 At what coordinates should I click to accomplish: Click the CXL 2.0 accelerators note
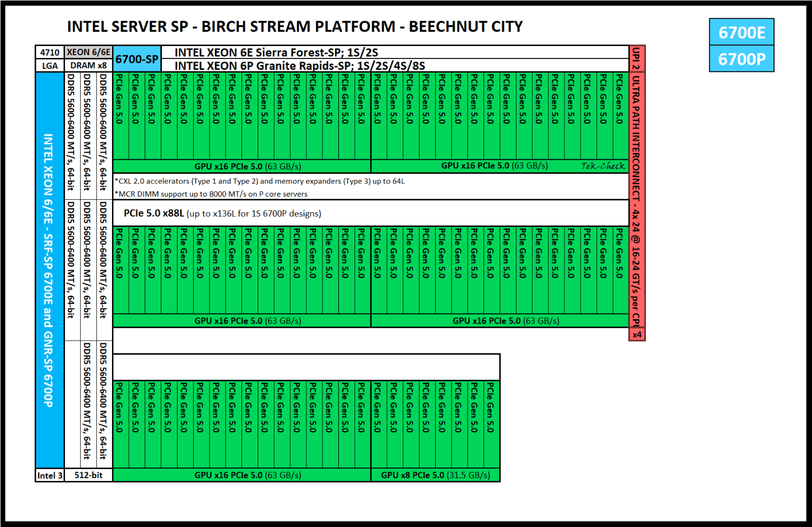pyautogui.click(x=260, y=181)
